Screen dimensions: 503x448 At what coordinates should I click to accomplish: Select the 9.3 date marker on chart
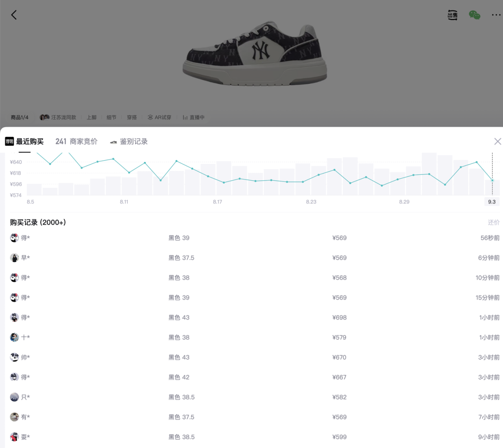(x=492, y=202)
